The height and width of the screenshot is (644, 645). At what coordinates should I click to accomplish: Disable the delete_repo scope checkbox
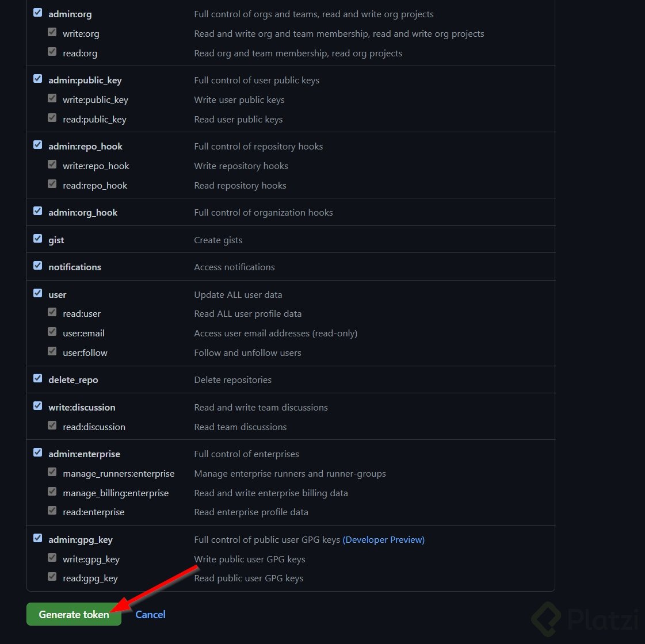(x=38, y=378)
